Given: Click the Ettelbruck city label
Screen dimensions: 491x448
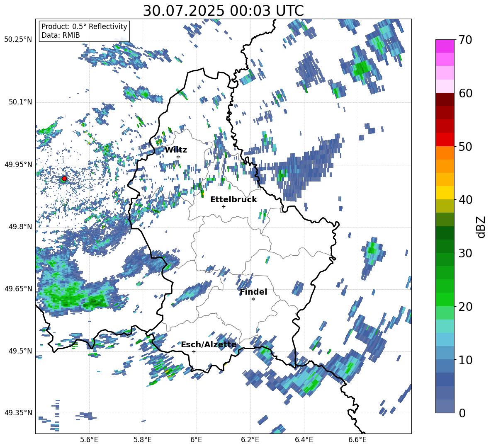Looking at the screenshot, I should pyautogui.click(x=233, y=200).
